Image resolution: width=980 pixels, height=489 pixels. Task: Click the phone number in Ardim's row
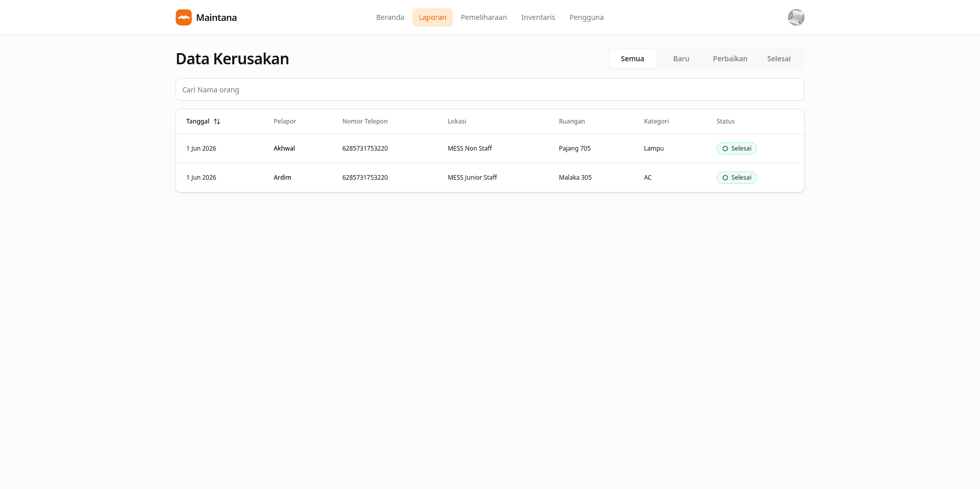(365, 178)
